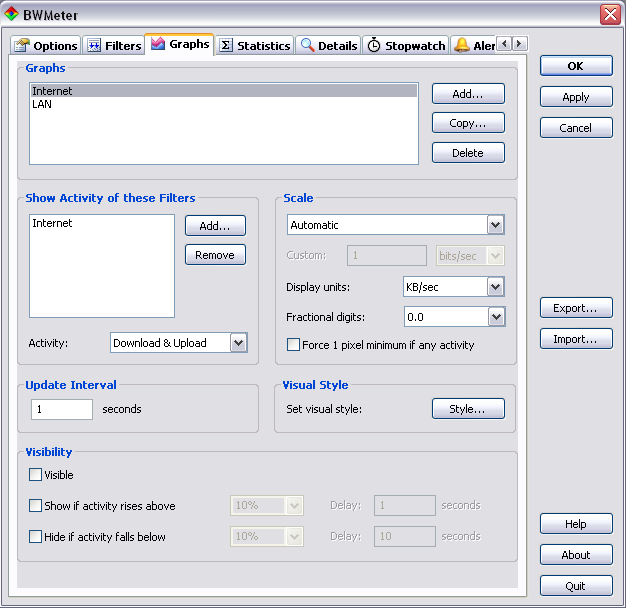Screen dimensions: 626x608
Task: Click the Details magnifier icon
Action: point(307,46)
